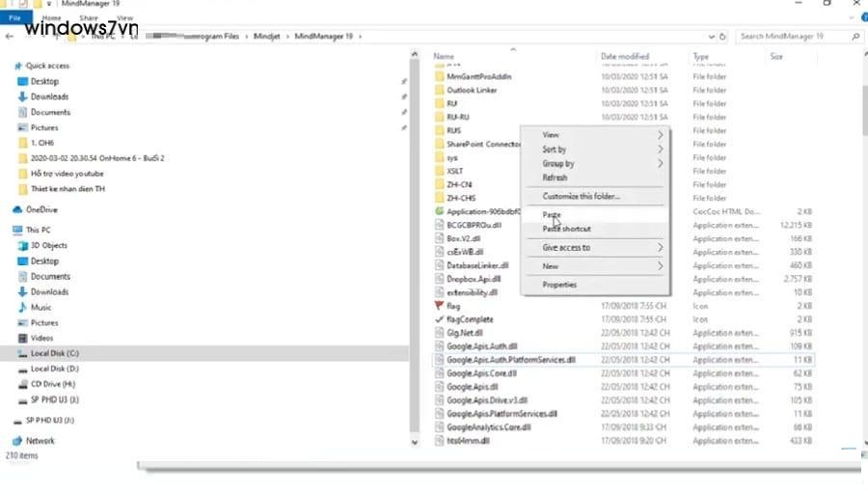Sort by Type column header
The width and height of the screenshot is (868, 493).
(701, 57)
